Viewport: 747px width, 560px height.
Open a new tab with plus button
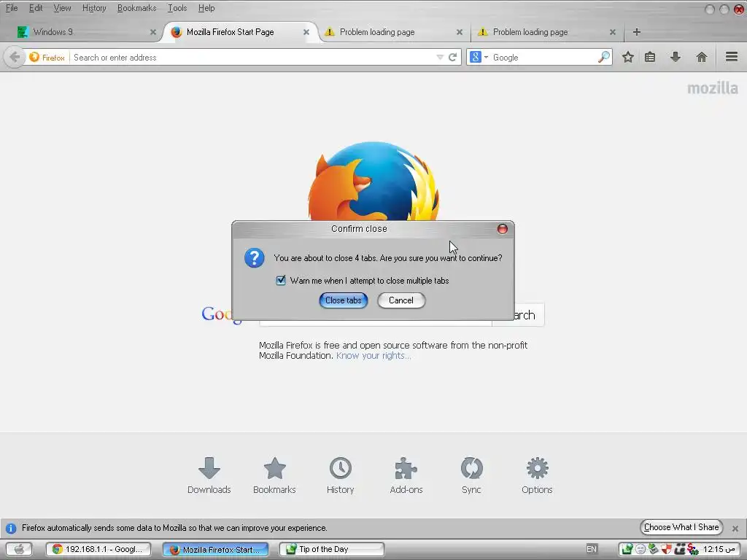[x=636, y=32]
